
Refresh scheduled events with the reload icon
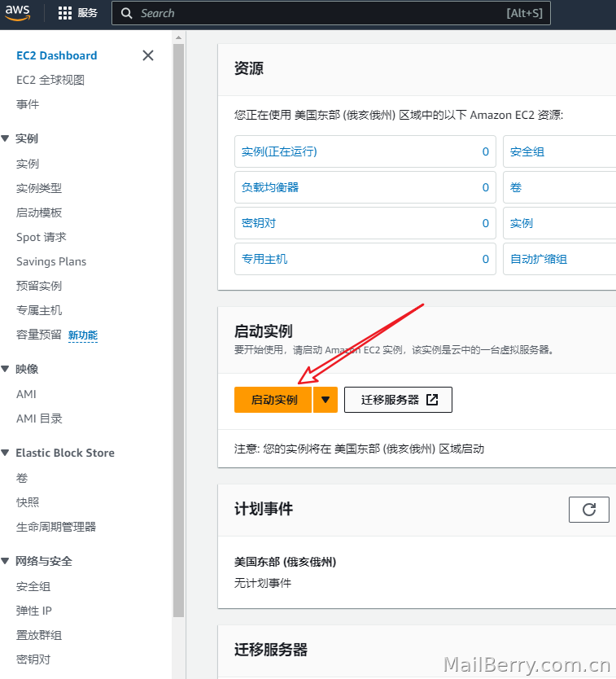tap(588, 510)
